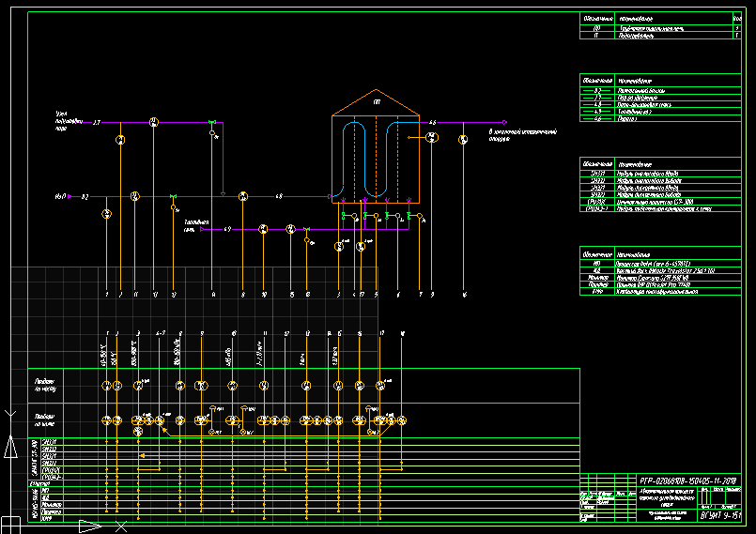Select the instrument bubble just before the 4.8 label
756x534 pixels.
pos(243,196)
